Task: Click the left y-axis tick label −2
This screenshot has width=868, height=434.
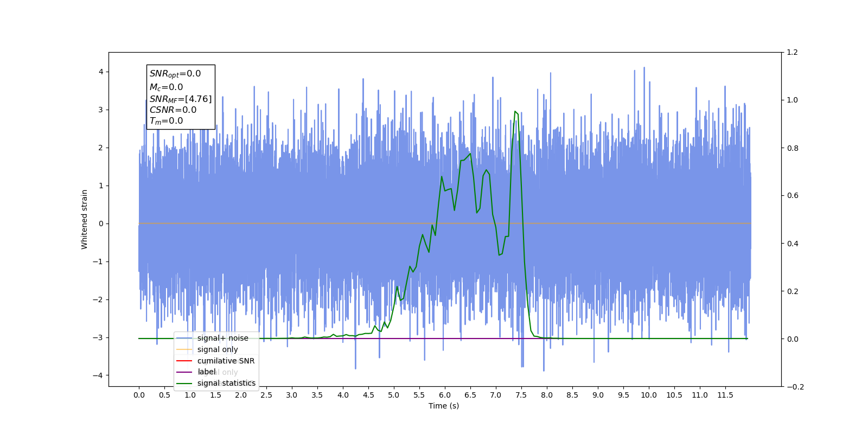Action: coord(97,299)
